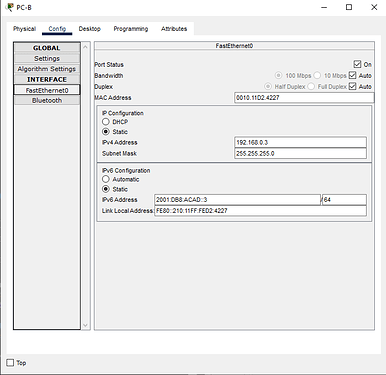Click sidebar scrollbar down arrow
386x375 pixels.
(86, 325)
